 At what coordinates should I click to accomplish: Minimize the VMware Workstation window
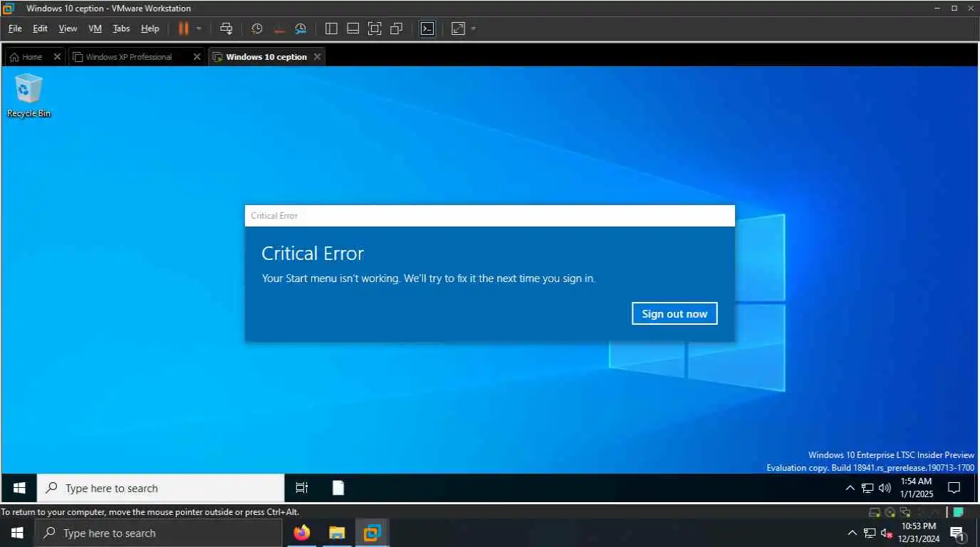938,9
